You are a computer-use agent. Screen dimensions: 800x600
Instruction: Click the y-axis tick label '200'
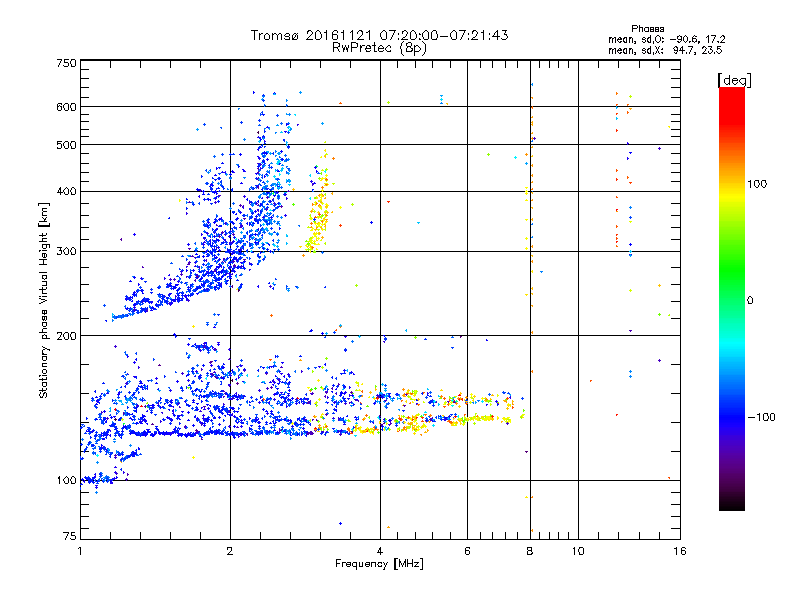[x=66, y=336]
